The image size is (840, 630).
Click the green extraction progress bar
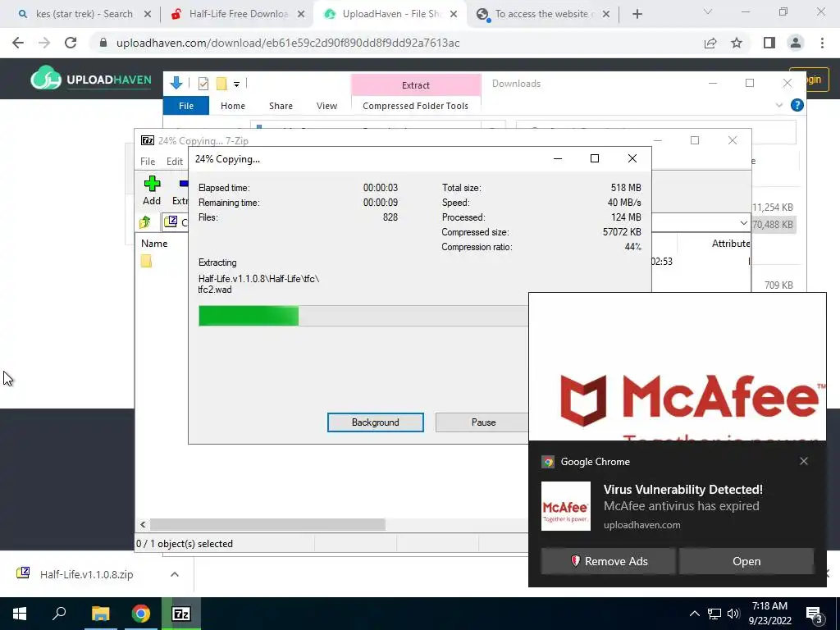click(249, 316)
